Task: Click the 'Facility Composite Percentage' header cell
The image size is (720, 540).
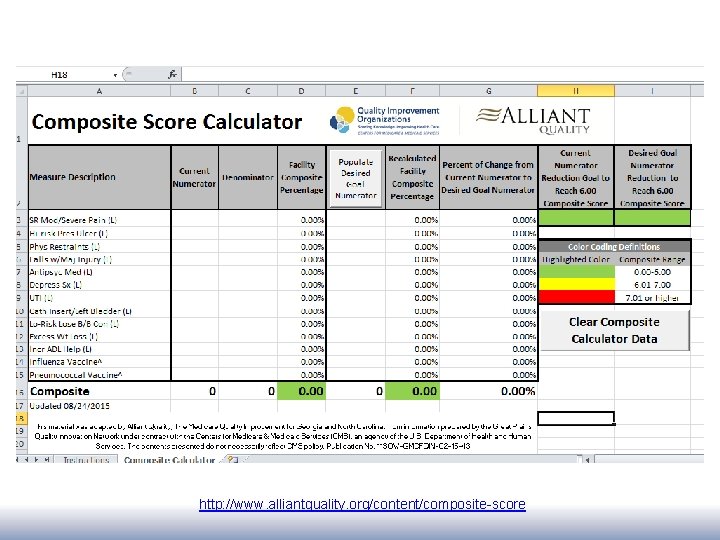Action: click(302, 177)
